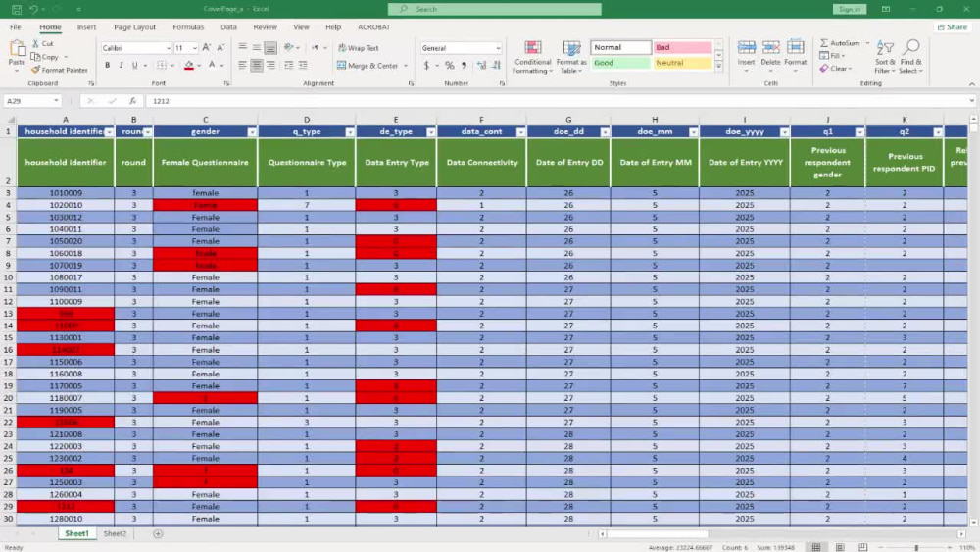Center the text horizontally
Image resolution: width=980 pixels, height=552 pixels.
(256, 65)
